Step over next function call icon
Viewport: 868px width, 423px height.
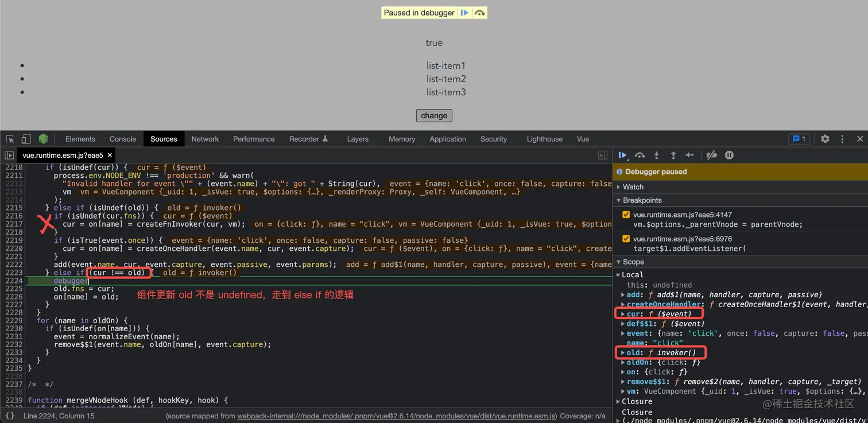pyautogui.click(x=640, y=155)
